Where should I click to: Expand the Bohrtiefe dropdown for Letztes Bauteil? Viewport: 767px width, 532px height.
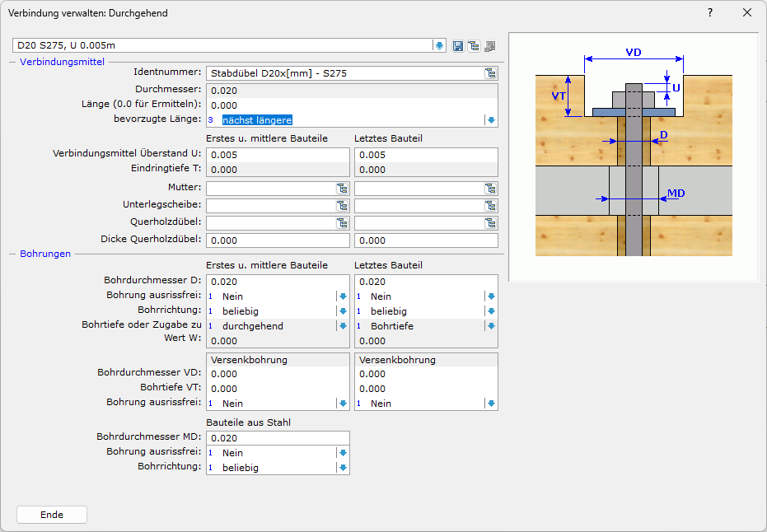click(x=491, y=326)
